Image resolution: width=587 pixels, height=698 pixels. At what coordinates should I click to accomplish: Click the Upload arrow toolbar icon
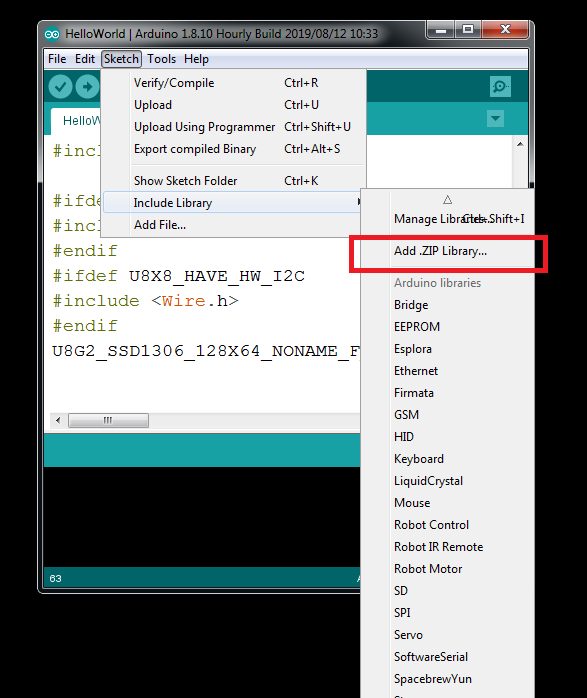coord(87,86)
